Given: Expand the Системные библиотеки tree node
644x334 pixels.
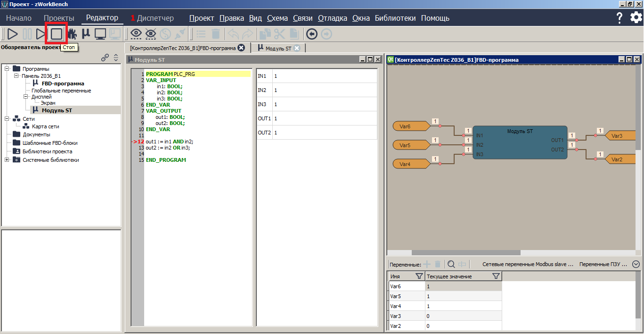Looking at the screenshot, I should (x=7, y=160).
